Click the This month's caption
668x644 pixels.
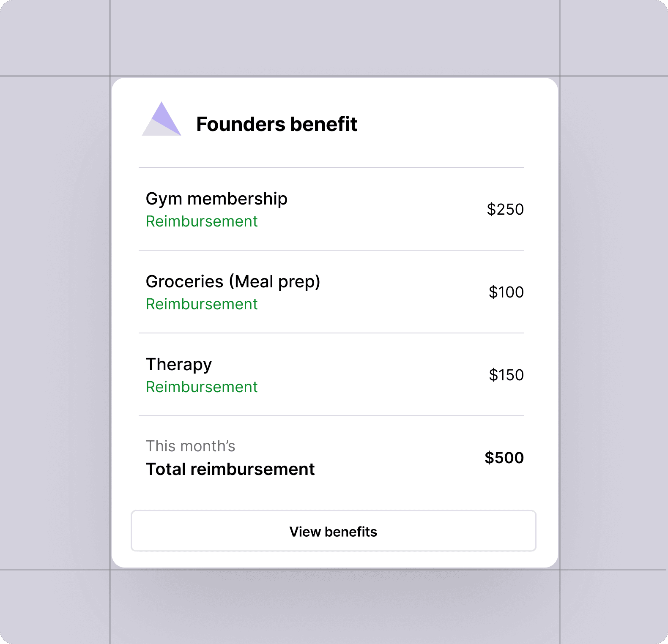click(190, 446)
